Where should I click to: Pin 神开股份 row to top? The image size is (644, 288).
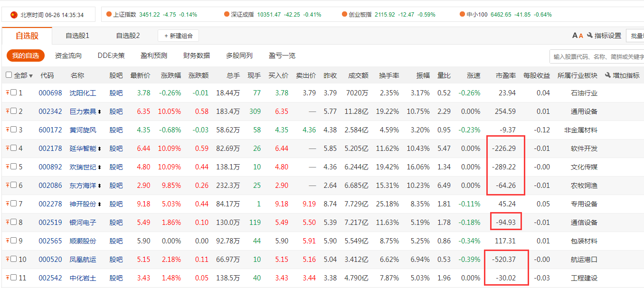(x=8, y=204)
